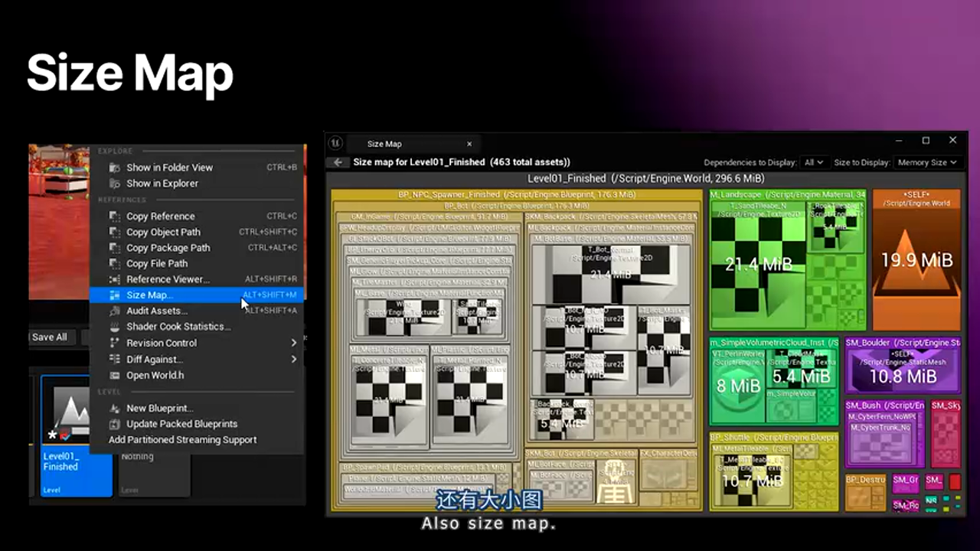This screenshot has height=551, width=980.
Task: Switch to the Size Map tab
Action: pos(384,144)
